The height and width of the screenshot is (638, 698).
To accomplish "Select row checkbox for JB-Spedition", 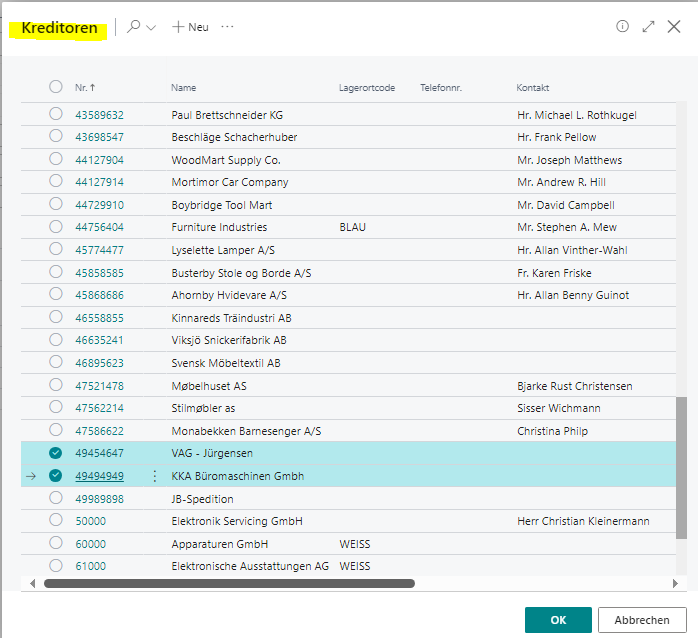I will pyautogui.click(x=56, y=497).
